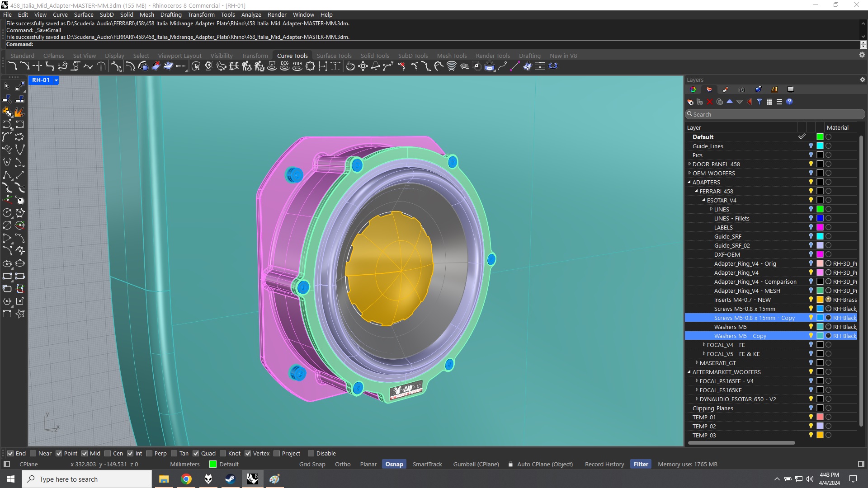Collapse the FERRARI_458 layer tree
Image resolution: width=868 pixels, height=488 pixels.
tap(697, 191)
